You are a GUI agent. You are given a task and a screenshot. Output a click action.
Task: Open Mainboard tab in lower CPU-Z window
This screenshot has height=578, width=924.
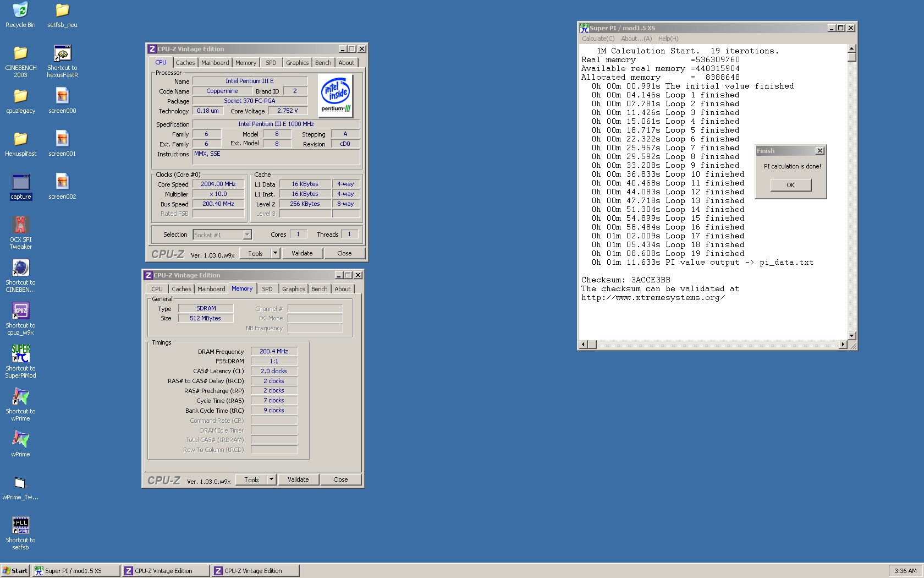tap(211, 289)
